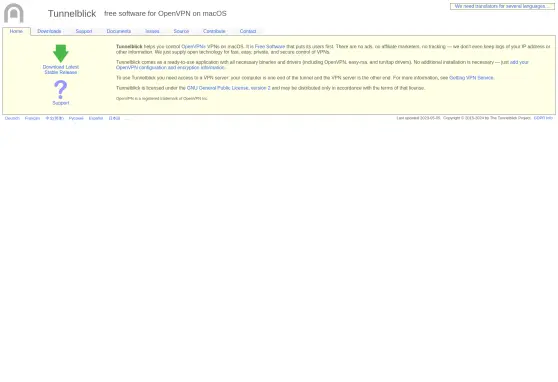This screenshot has width=558, height=382.
Task: Switch language to Chinese (中文简体)
Action: coord(54,118)
